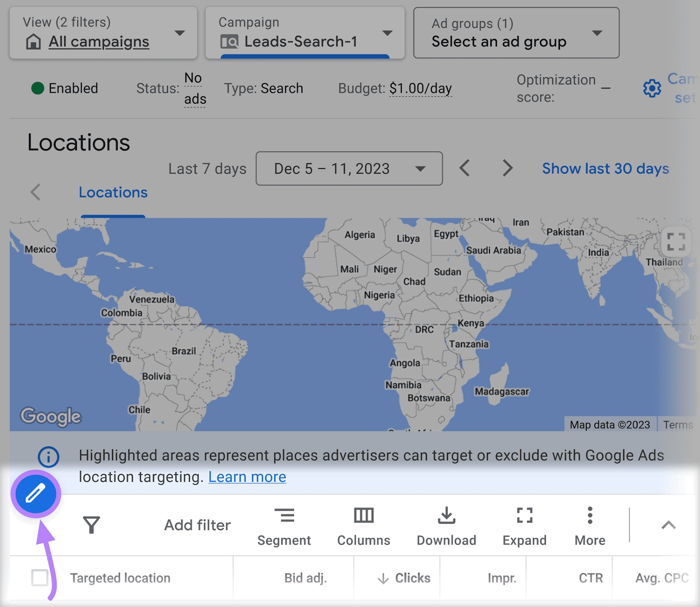Viewport: 700px width, 607px height.
Task: Open the Learn more link
Action: coord(247,477)
